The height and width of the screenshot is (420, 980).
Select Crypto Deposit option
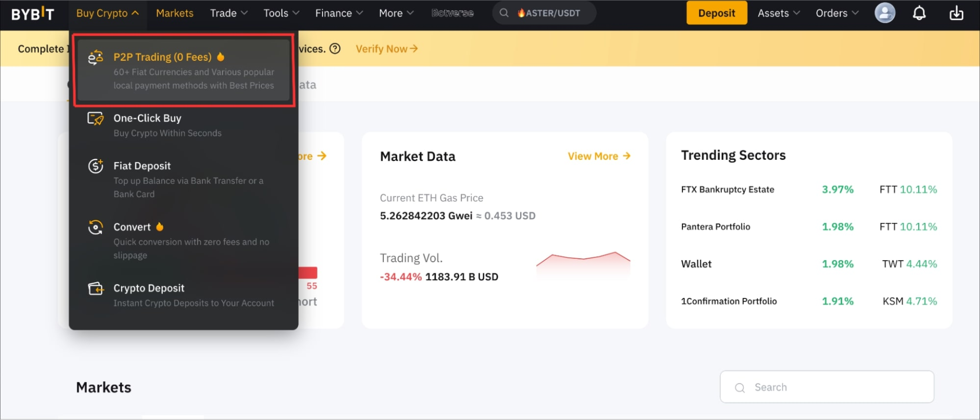tap(184, 295)
